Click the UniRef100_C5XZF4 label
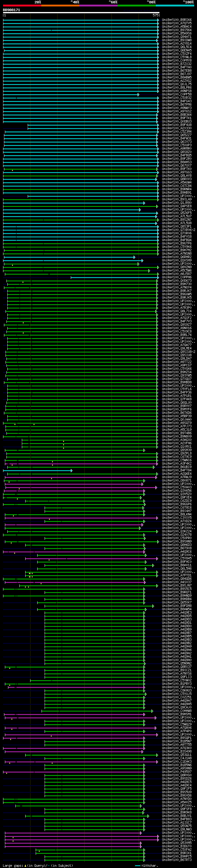The width and height of the screenshot is (197, 868). click(177, 54)
